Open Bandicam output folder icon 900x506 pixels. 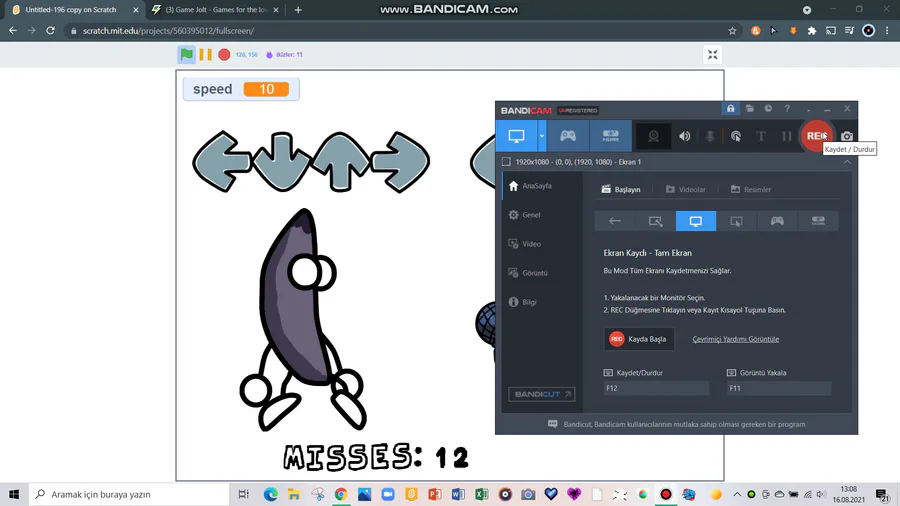750,108
